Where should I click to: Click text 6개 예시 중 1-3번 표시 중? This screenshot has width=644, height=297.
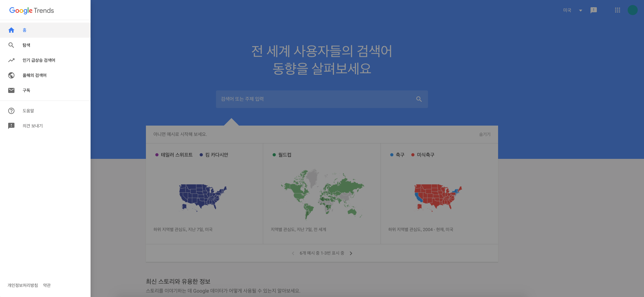[x=322, y=253]
